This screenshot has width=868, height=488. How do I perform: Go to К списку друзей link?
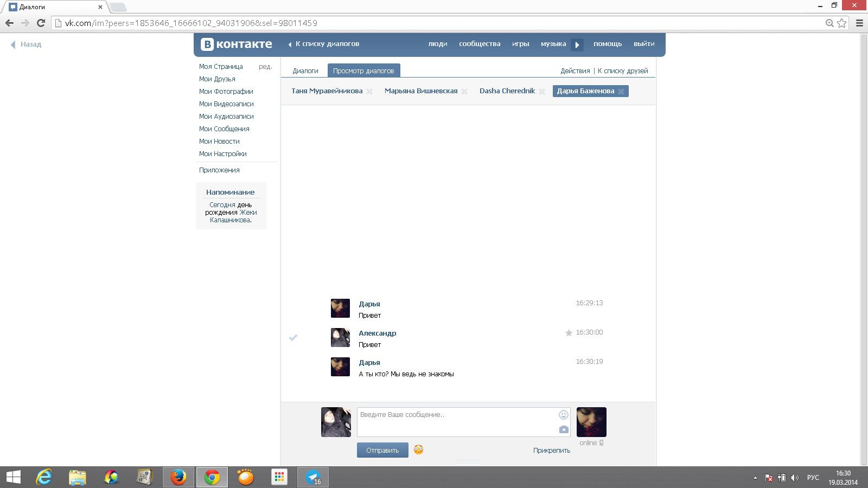click(x=623, y=71)
